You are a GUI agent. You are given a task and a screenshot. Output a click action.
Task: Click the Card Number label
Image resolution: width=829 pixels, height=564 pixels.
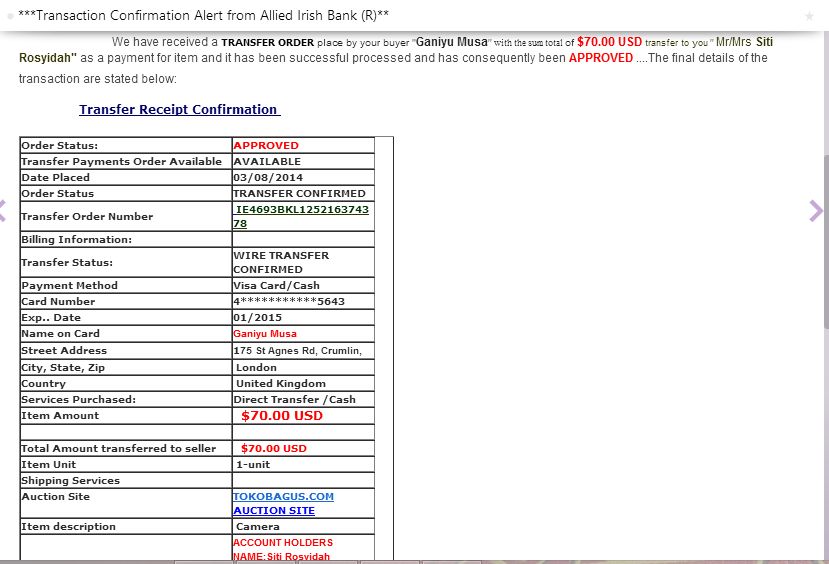click(x=58, y=301)
